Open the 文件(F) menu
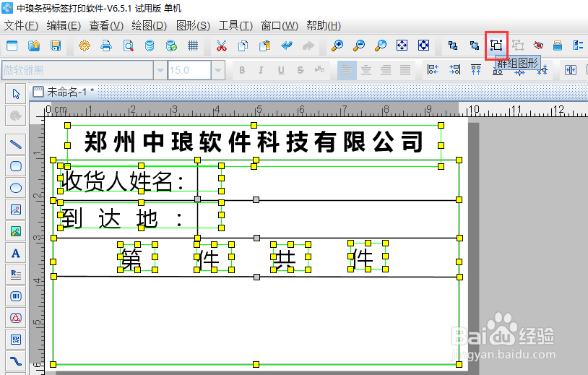588x375 pixels. click(21, 25)
